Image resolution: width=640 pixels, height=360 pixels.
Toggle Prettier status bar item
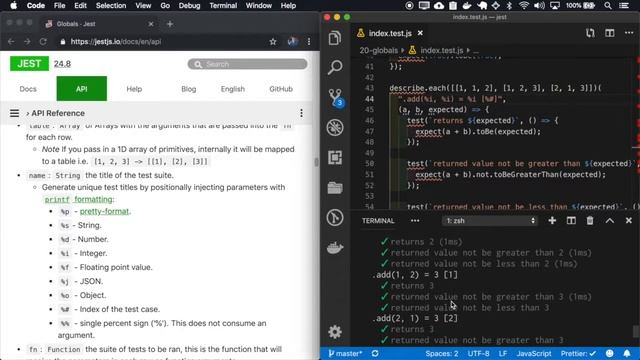(578, 353)
